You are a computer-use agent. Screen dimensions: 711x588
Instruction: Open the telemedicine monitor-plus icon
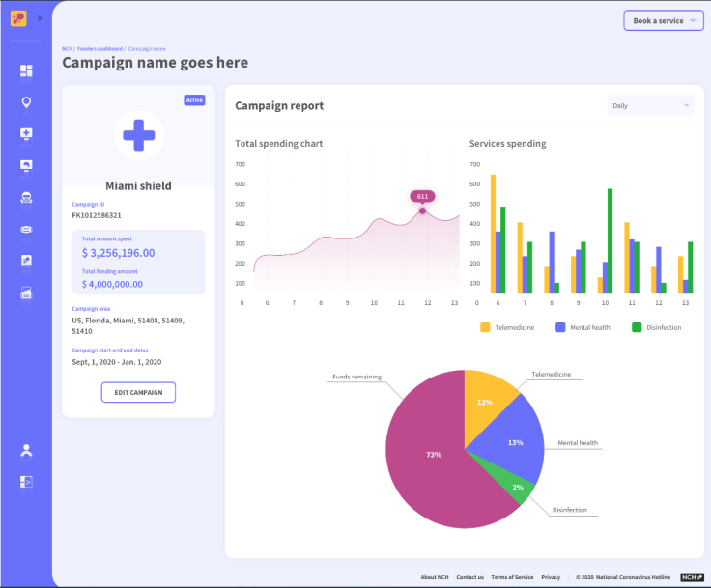point(26,134)
